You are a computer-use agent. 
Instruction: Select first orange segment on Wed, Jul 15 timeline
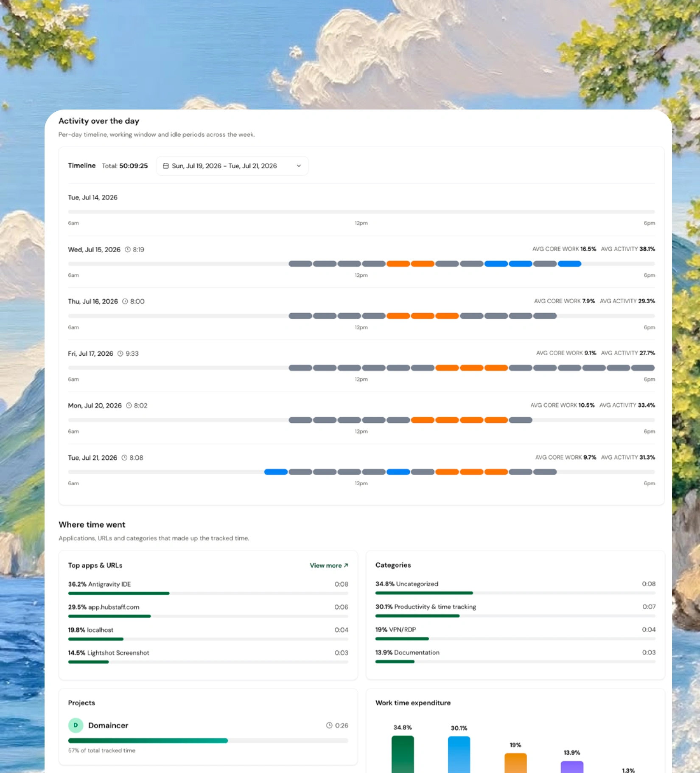[398, 264]
